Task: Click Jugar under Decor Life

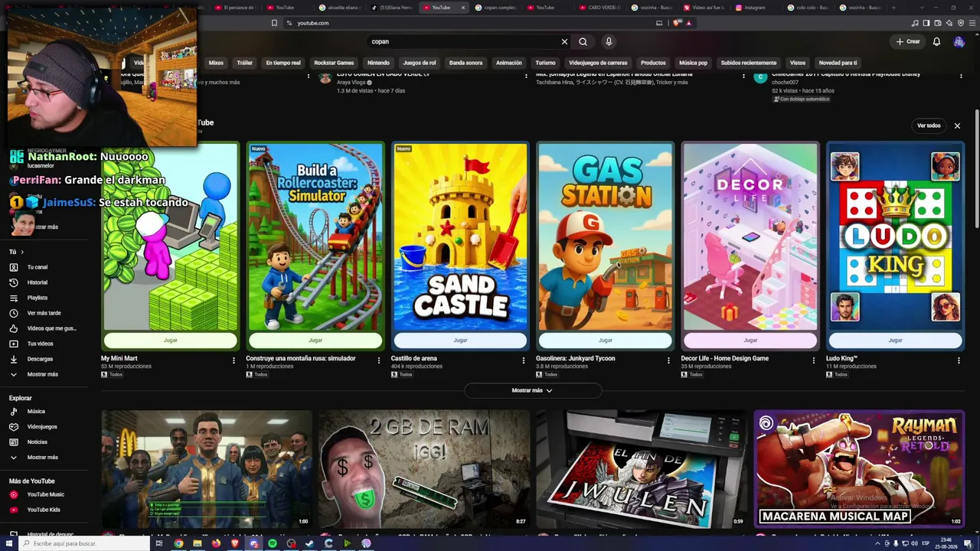Action: click(x=750, y=341)
